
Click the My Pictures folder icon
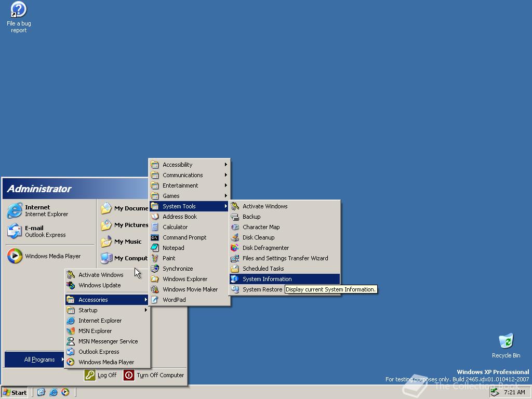coord(106,225)
